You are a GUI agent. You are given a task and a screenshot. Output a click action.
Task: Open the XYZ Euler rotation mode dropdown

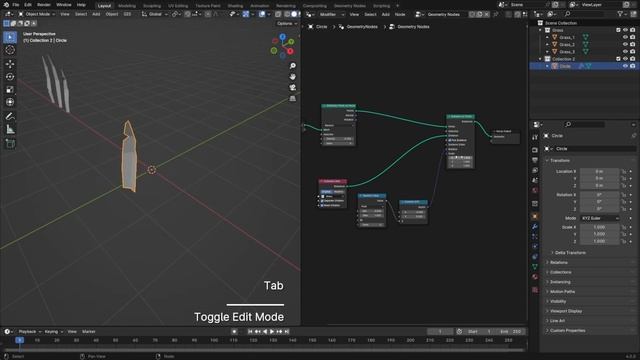tap(600, 218)
